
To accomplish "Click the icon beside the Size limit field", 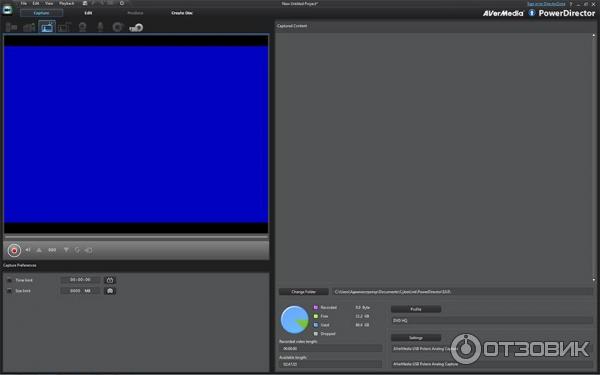I will [x=110, y=291].
